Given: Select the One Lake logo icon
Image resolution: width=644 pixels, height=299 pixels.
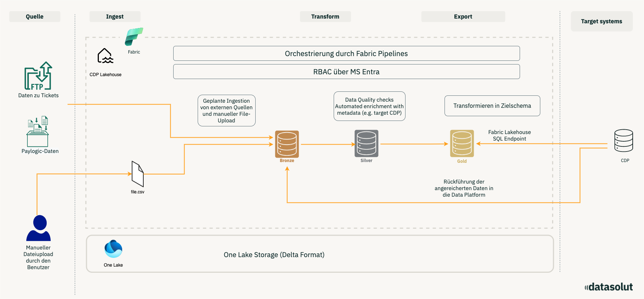Looking at the screenshot, I should point(113,249).
